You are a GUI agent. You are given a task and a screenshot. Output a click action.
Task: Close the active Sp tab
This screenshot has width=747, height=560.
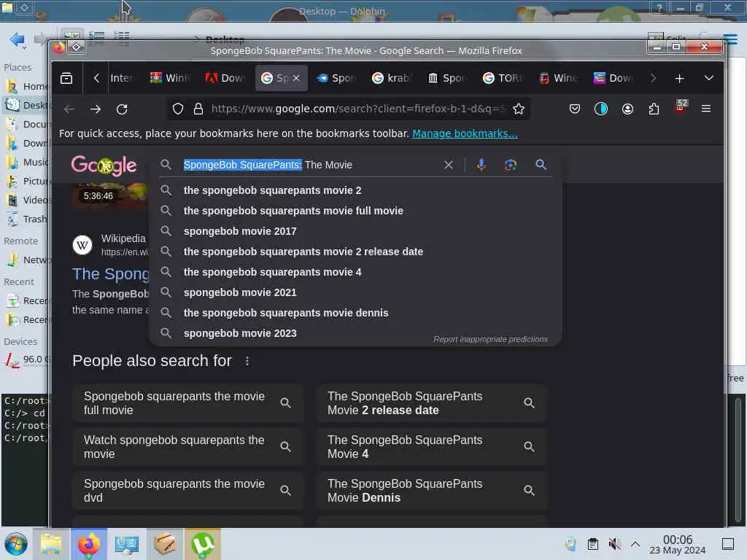point(296,78)
